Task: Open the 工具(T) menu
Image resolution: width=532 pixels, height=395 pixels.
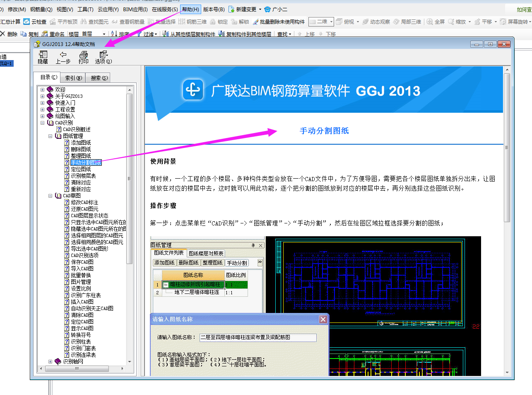Action: pos(85,9)
